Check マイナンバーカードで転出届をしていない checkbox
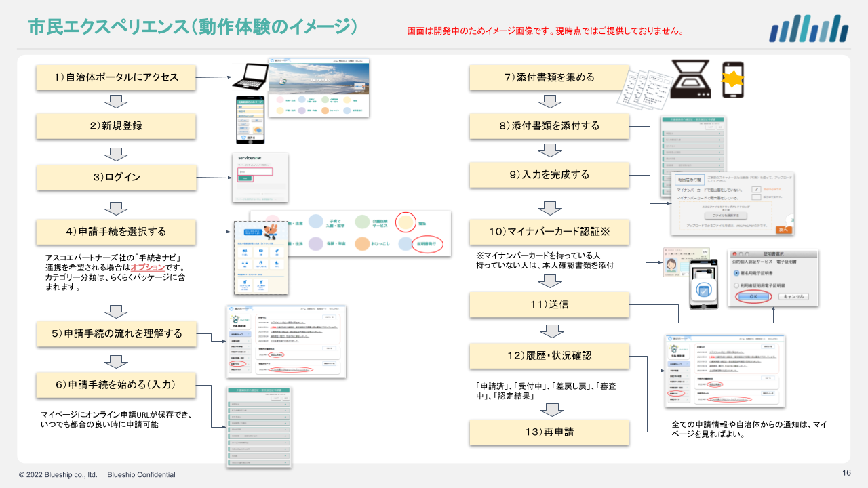Image resolution: width=868 pixels, height=488 pixels. 755,190
